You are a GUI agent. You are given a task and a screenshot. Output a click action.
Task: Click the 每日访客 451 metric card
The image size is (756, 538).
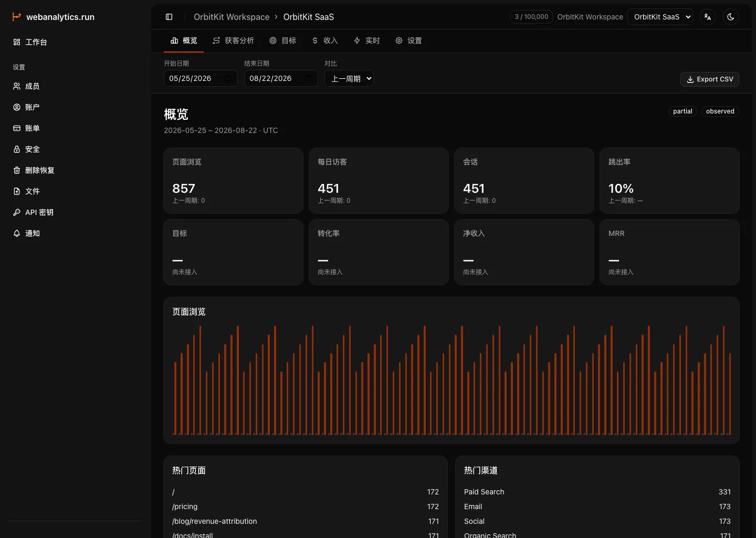click(379, 181)
